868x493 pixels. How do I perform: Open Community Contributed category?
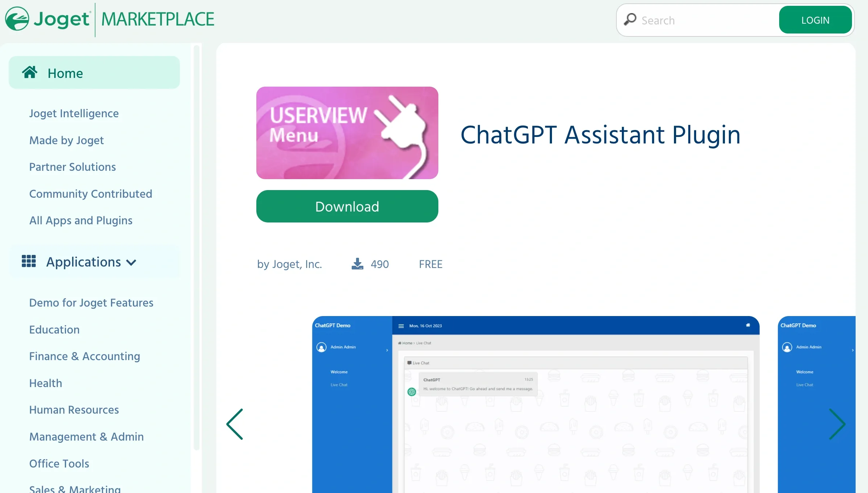click(x=91, y=194)
